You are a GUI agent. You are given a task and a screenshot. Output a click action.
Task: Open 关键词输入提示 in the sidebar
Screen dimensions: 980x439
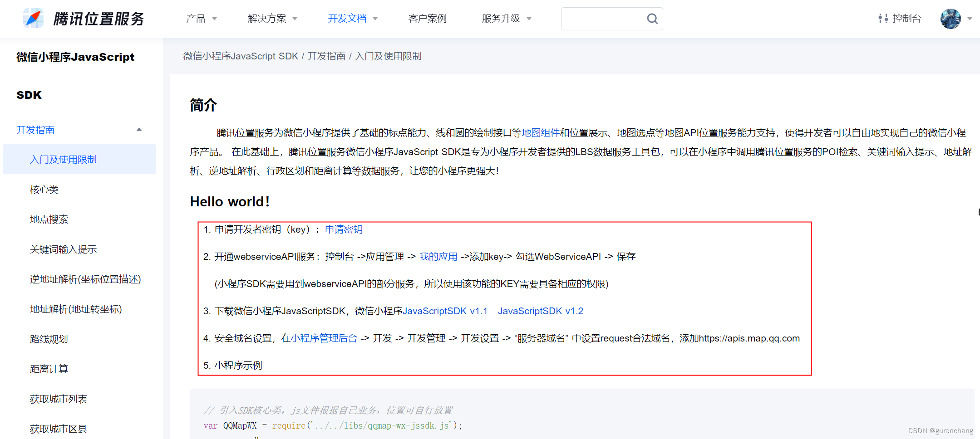pyautogui.click(x=63, y=249)
